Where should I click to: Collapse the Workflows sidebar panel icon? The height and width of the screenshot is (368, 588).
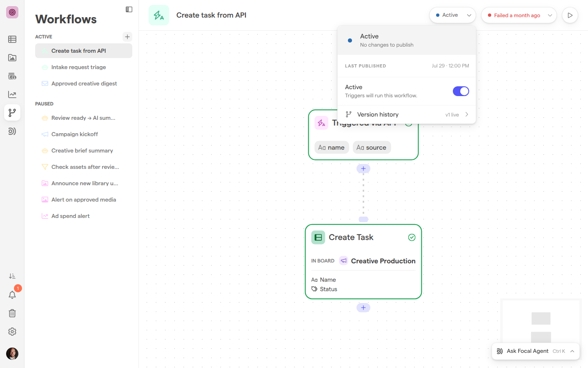pyautogui.click(x=129, y=9)
